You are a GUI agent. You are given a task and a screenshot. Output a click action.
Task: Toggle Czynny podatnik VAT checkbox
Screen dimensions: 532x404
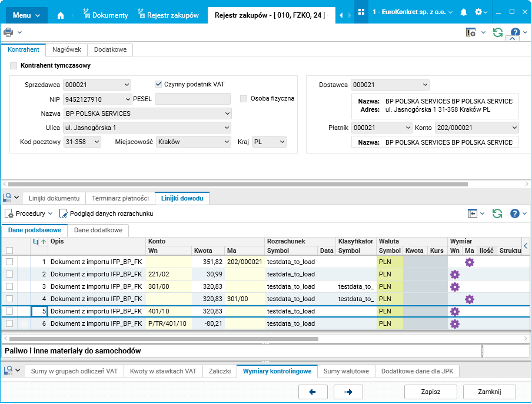click(158, 84)
